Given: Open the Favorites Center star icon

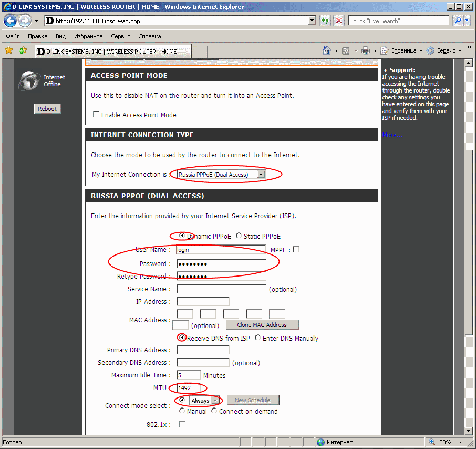Looking at the screenshot, I should coord(9,50).
